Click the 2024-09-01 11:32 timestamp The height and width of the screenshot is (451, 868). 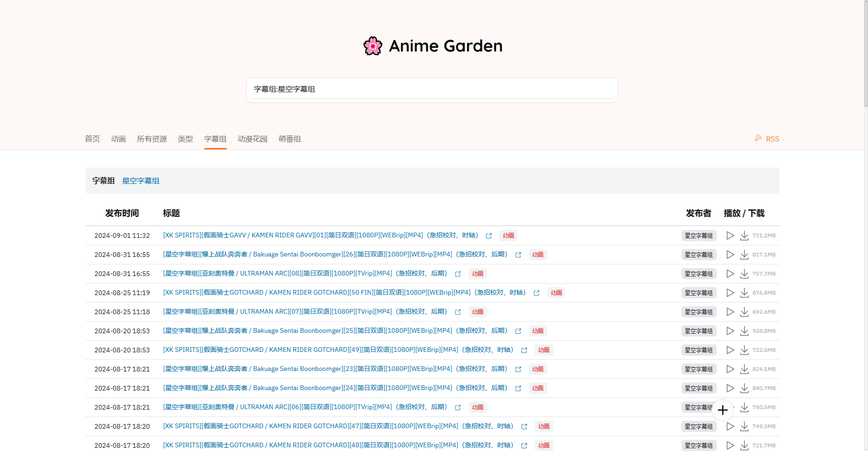tap(122, 236)
